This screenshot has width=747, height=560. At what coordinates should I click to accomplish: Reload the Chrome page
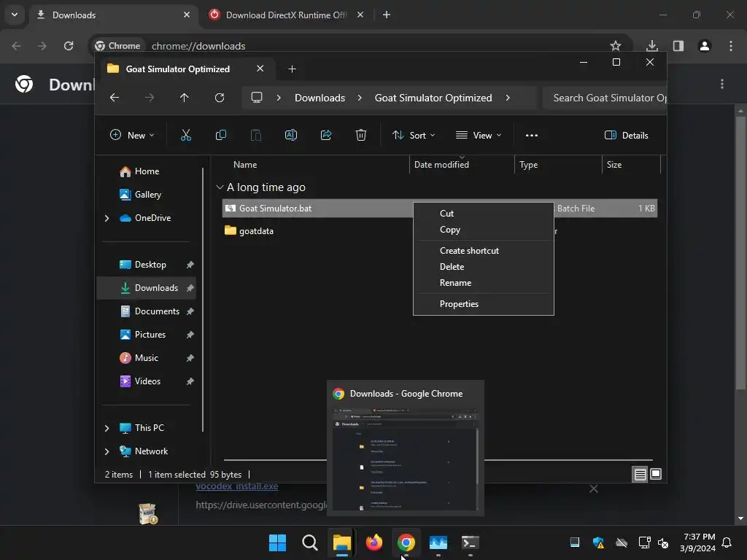[69, 46]
